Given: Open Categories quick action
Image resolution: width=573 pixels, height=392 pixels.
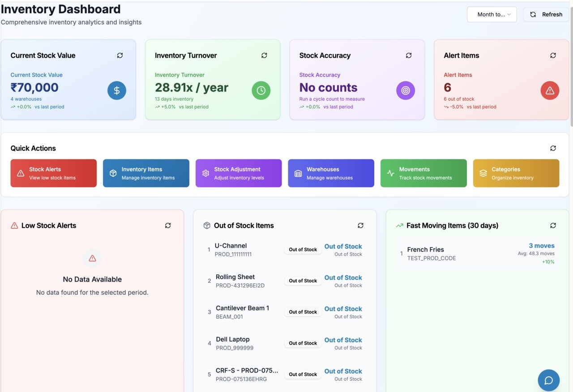Looking at the screenshot, I should [516, 173].
